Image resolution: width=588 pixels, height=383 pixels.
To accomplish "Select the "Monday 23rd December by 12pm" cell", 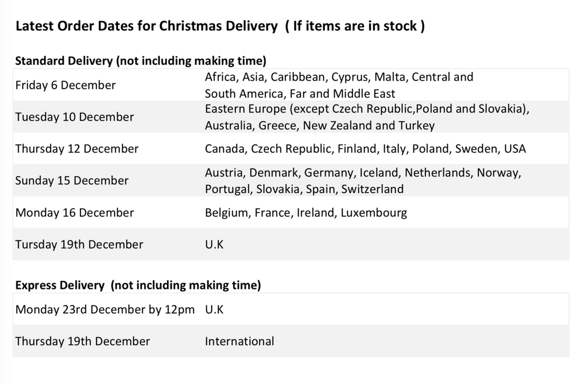I will (x=105, y=310).
